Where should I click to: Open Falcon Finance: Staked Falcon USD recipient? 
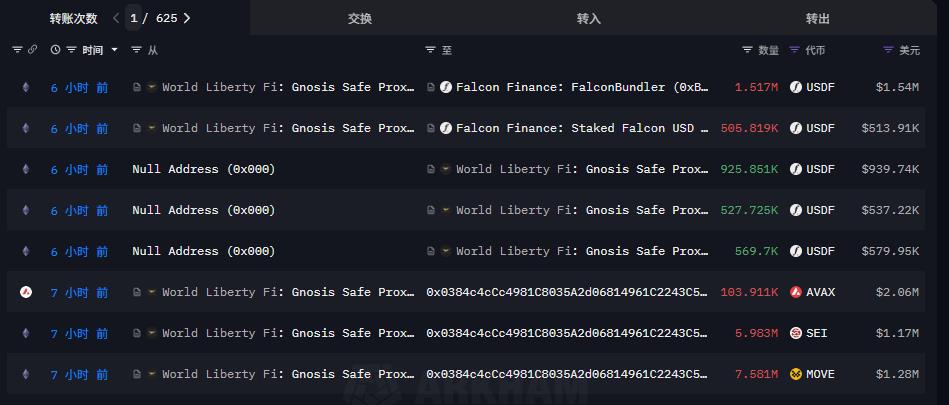point(582,128)
